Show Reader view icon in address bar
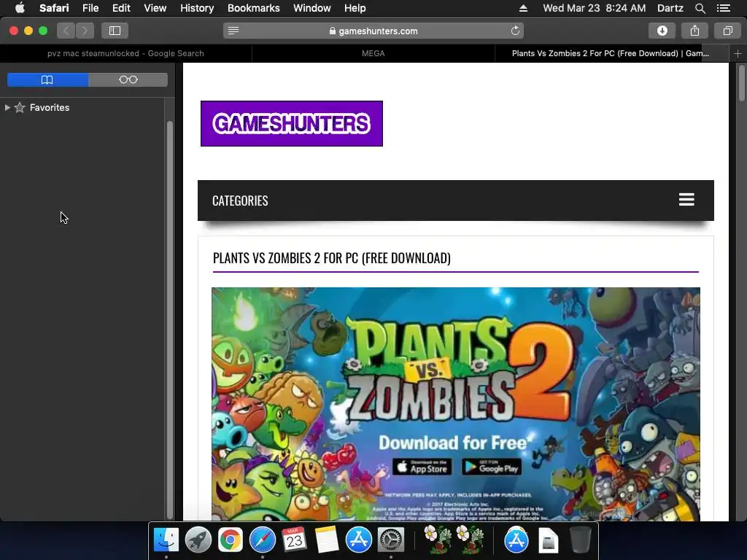Viewport: 747px width, 560px height. (233, 31)
